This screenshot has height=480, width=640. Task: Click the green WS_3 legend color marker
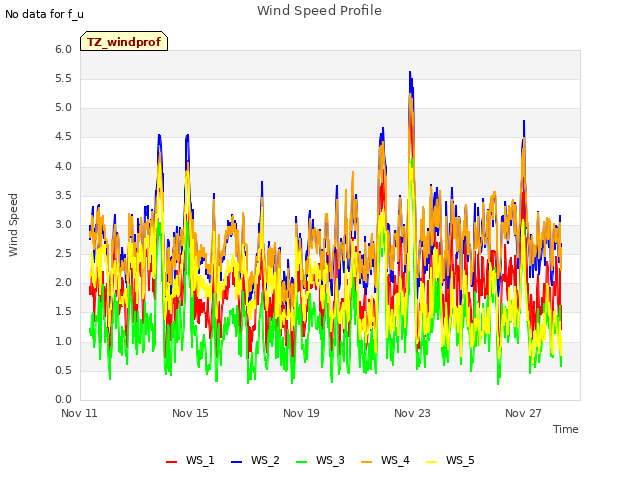click(302, 462)
